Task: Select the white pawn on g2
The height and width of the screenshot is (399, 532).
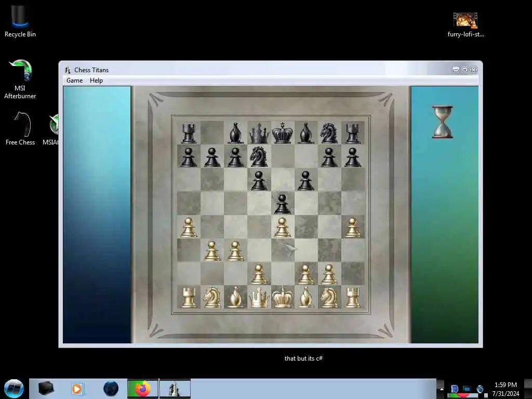Action: 329,274
